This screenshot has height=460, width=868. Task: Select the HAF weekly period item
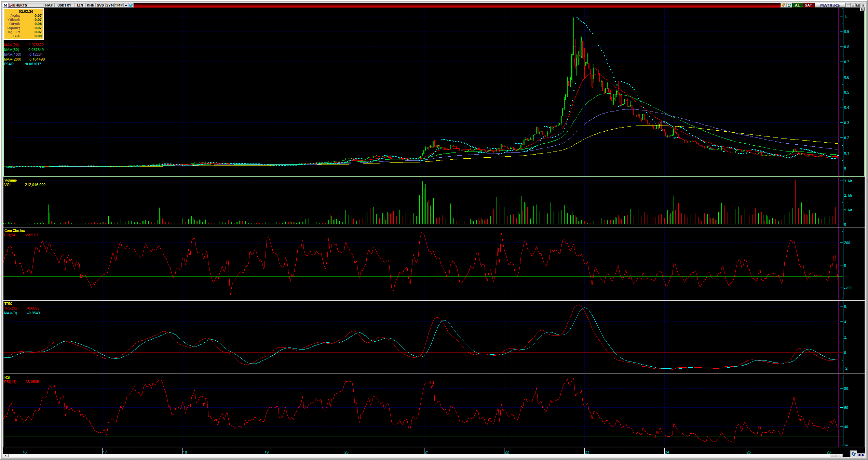click(x=49, y=5)
